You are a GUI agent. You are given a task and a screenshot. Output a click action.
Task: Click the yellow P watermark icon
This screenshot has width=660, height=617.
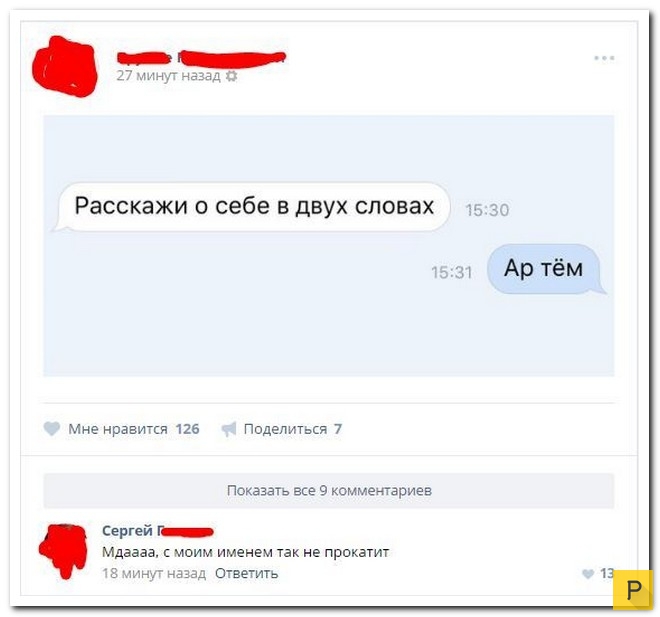[633, 590]
